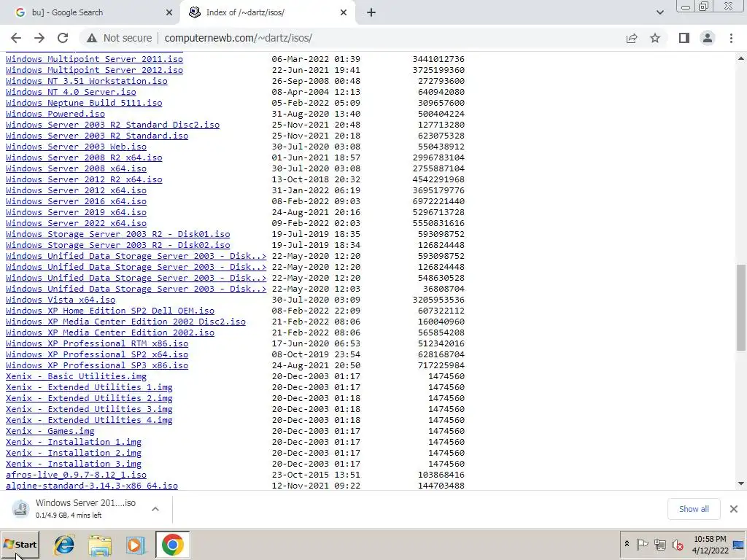Viewport: 747px width, 560px height.
Task: Open Xenix - Extended Utilities 3.img link
Action: pos(89,410)
